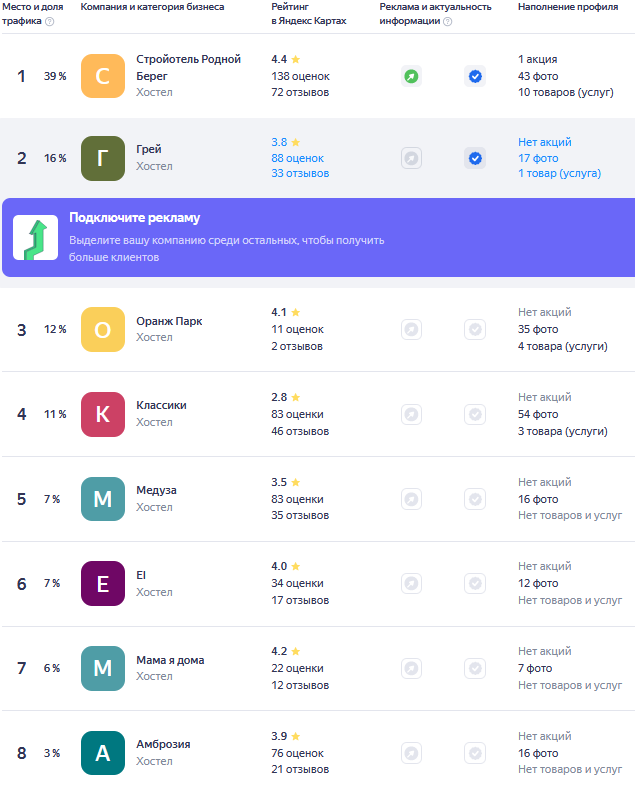The height and width of the screenshot is (795, 635).
Task: Click the gray verified checkmark for Медуза
Action: [x=475, y=499]
